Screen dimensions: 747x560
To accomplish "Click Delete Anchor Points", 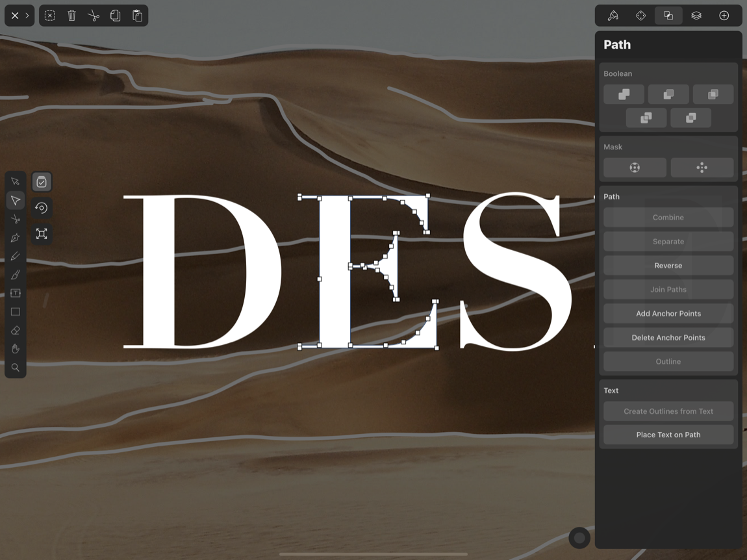I will click(668, 337).
